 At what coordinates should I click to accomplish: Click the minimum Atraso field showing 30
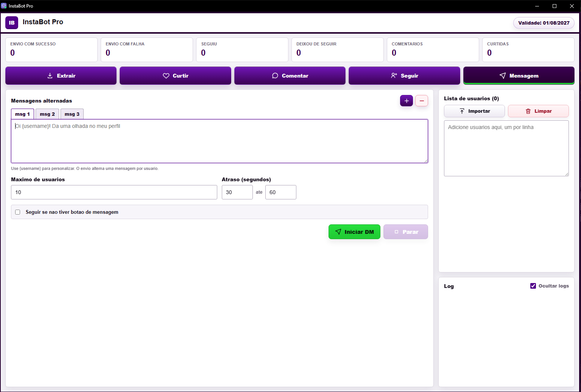click(x=237, y=192)
